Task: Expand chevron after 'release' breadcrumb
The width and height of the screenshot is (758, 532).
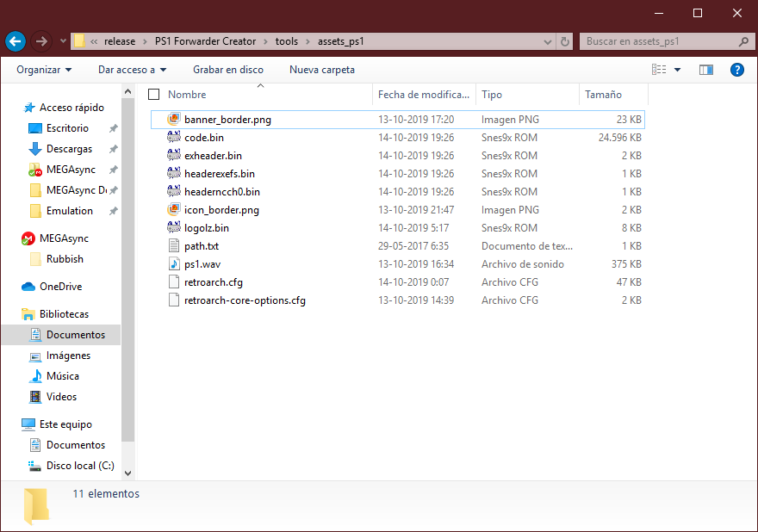Action: 145,41
